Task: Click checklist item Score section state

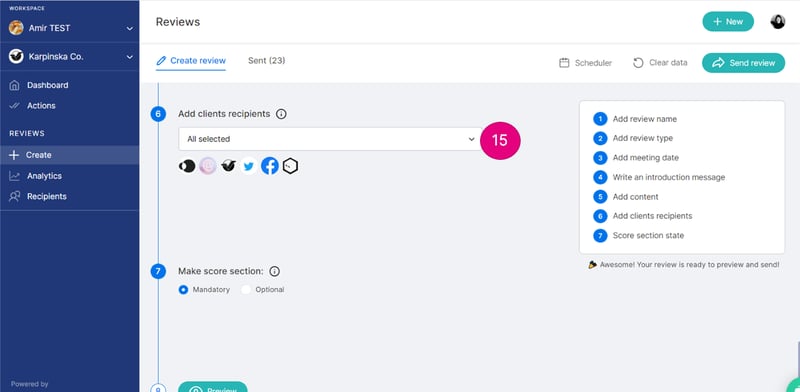Action: pos(648,236)
